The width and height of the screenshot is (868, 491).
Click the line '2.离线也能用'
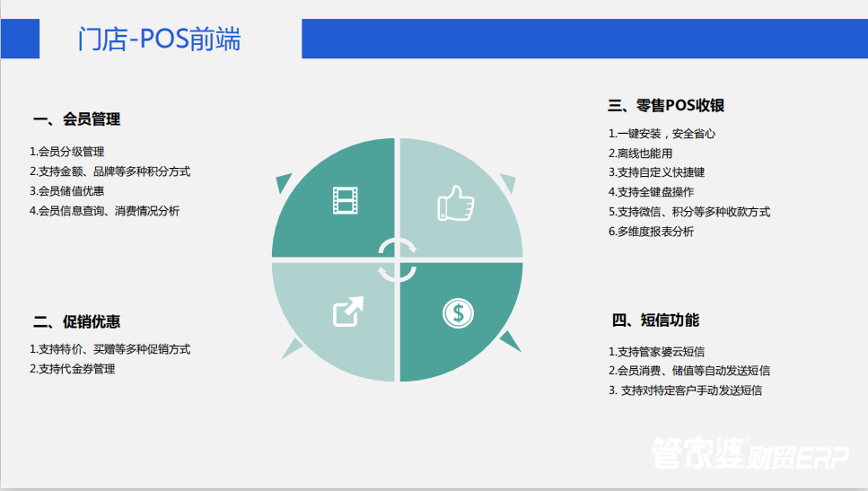pyautogui.click(x=641, y=153)
